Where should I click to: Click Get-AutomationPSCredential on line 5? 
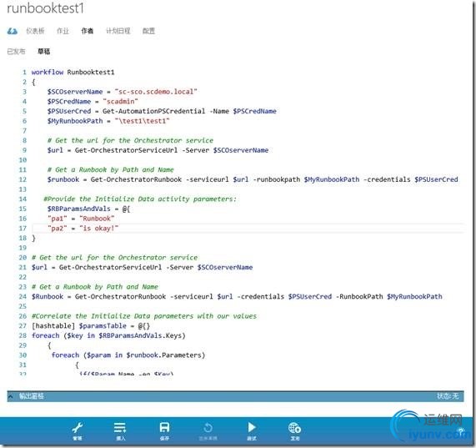(x=154, y=111)
